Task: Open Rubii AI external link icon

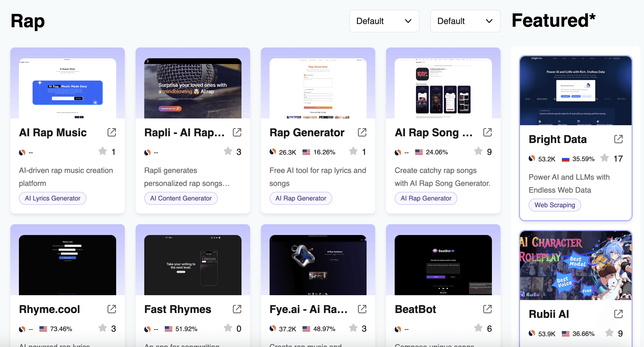Action: (618, 314)
